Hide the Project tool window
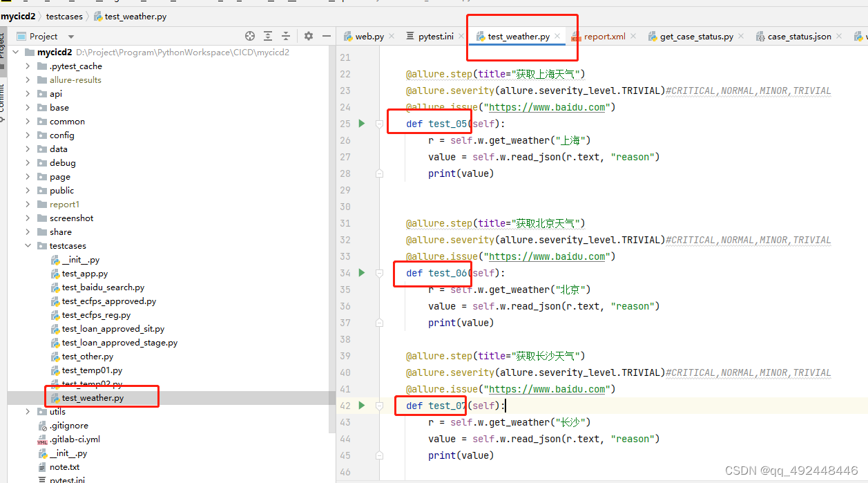 coord(326,36)
